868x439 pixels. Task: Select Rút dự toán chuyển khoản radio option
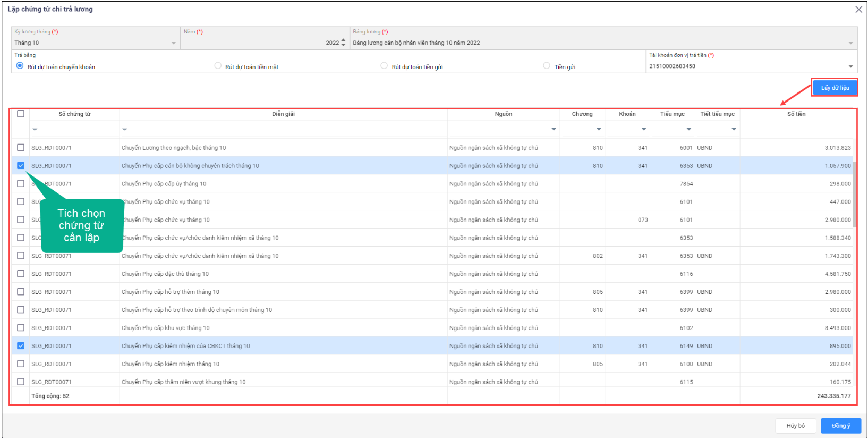click(x=20, y=66)
